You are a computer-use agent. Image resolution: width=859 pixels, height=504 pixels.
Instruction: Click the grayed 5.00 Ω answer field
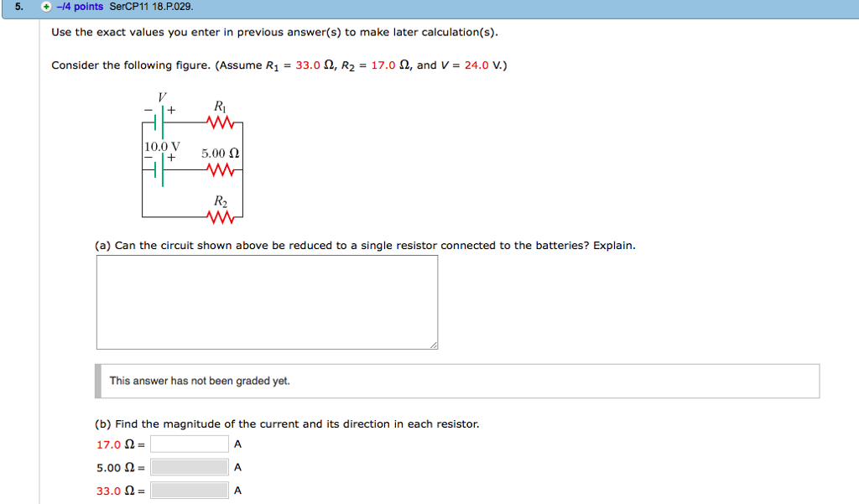pyautogui.click(x=188, y=467)
